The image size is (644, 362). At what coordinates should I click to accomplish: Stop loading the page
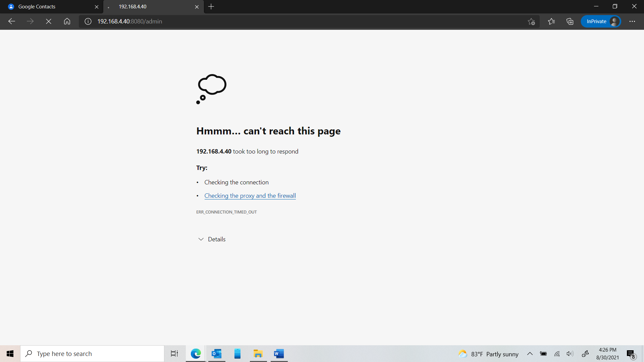49,21
